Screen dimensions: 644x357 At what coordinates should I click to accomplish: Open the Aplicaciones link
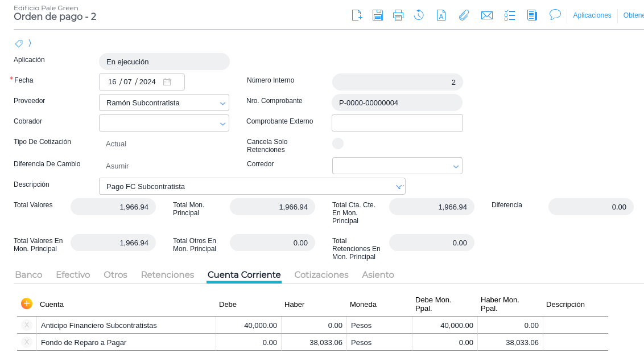(x=592, y=15)
